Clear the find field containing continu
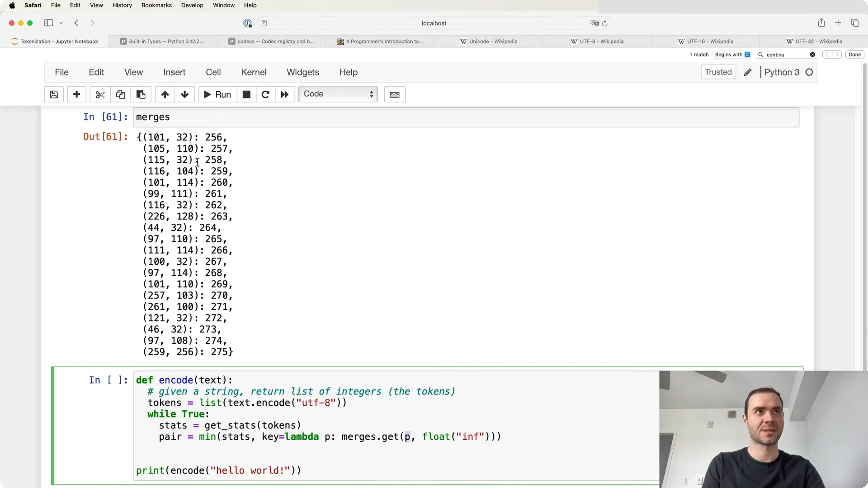Screen dimensions: 868x488 [813, 55]
